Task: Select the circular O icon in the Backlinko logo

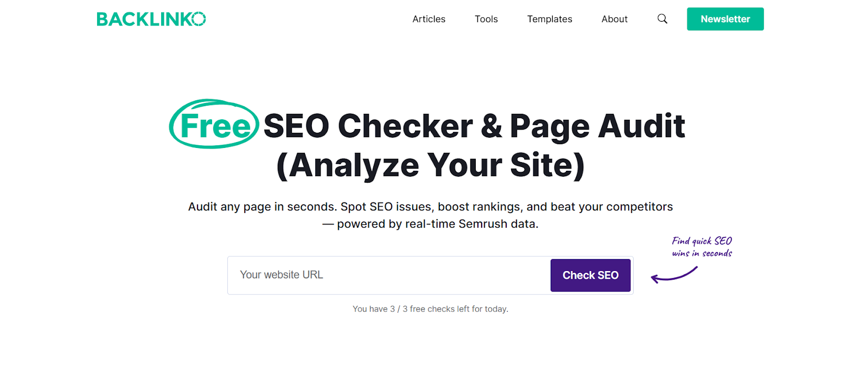Action: (200, 18)
